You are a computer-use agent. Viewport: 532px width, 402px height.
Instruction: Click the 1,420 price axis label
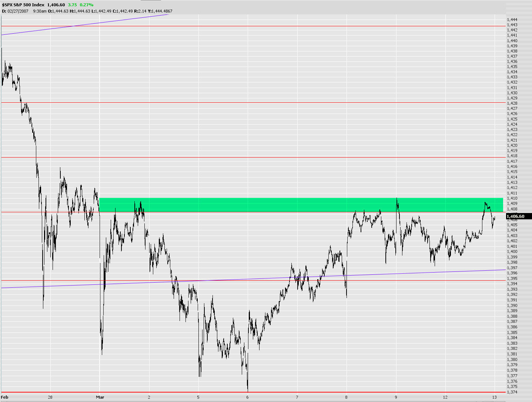pyautogui.click(x=512, y=145)
